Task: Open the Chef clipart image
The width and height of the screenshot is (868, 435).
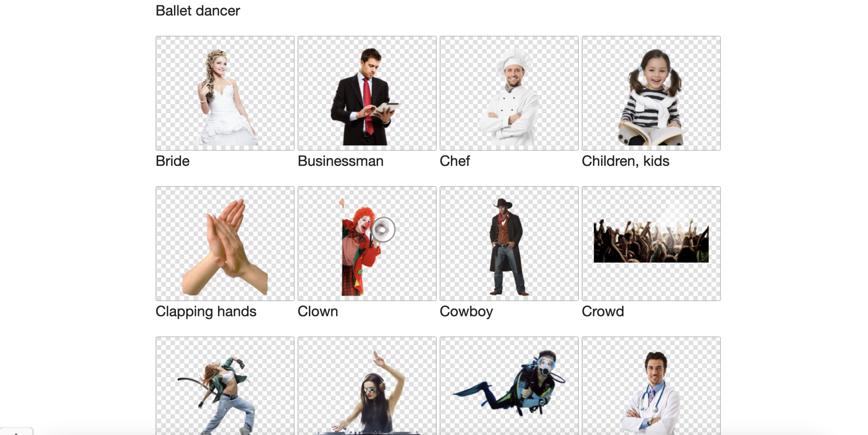Action: [509, 93]
